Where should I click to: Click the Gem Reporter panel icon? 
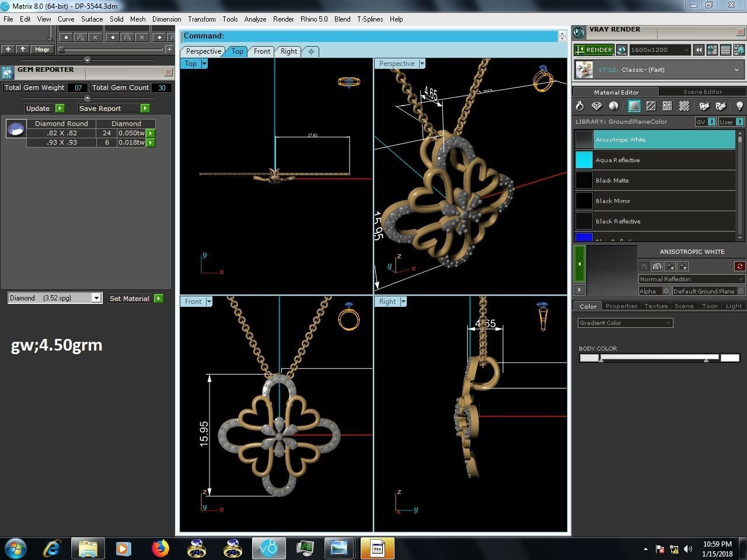(x=7, y=72)
